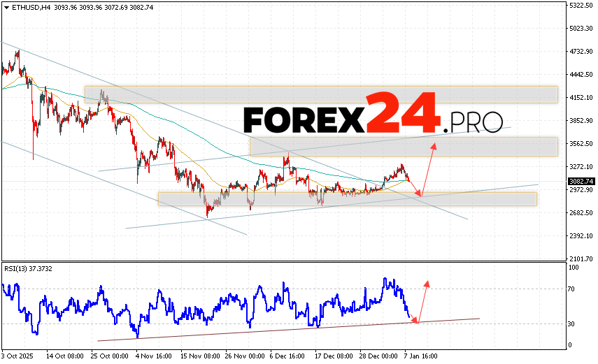598x364 pixels.
Task: Click the 25 Oct 00:00 date label
Action: click(108, 356)
